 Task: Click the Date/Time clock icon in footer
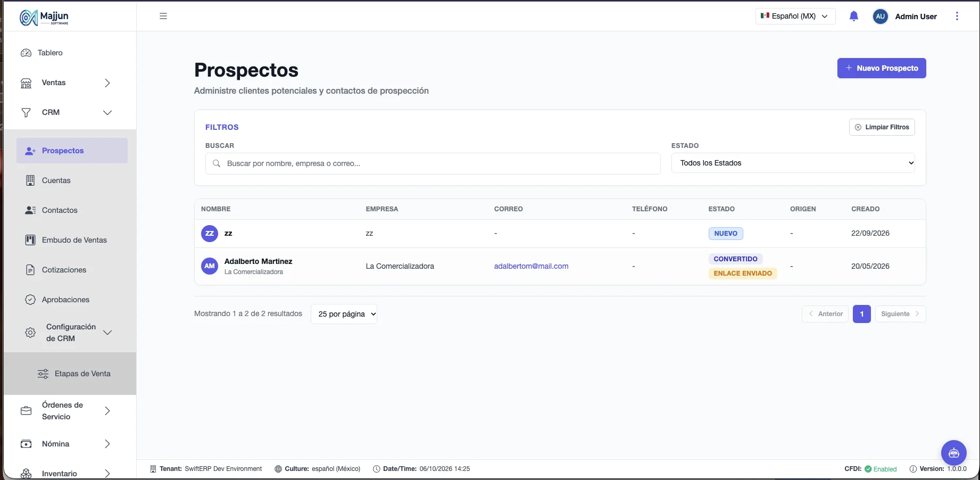pos(377,469)
